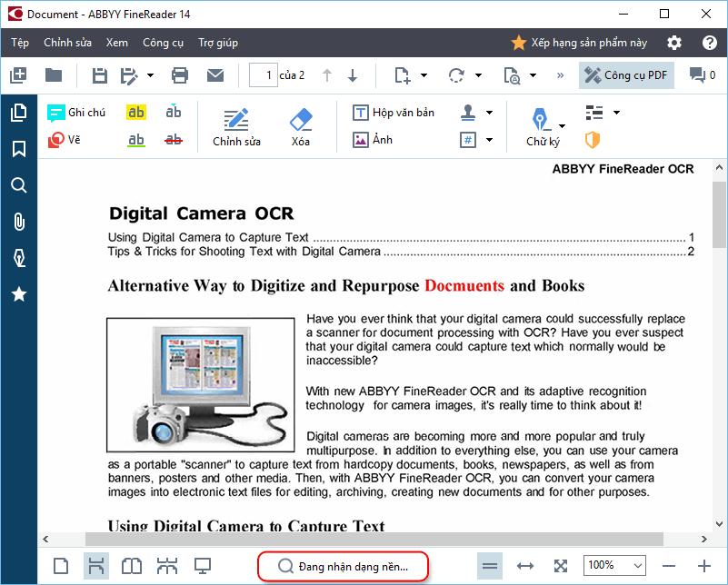
Task: Open a file with the folder icon
Action: (54, 75)
